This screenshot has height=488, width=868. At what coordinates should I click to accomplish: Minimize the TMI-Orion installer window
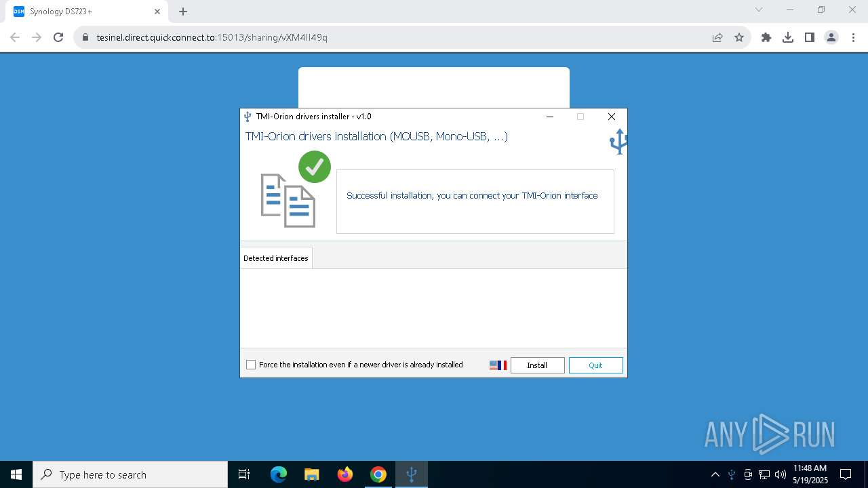click(550, 117)
